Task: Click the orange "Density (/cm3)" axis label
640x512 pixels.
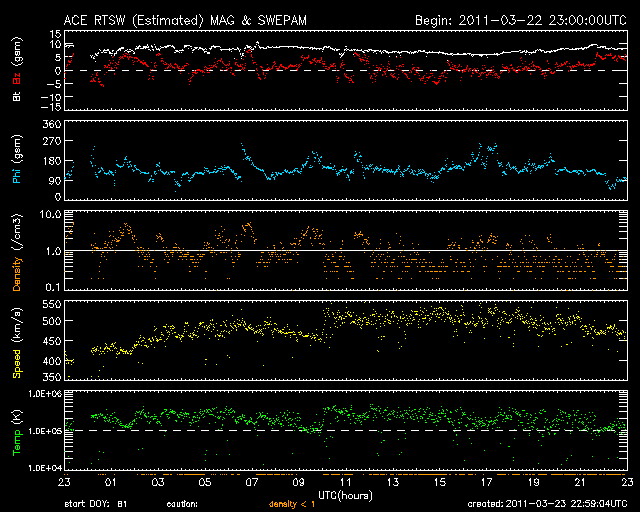Action: [17, 252]
